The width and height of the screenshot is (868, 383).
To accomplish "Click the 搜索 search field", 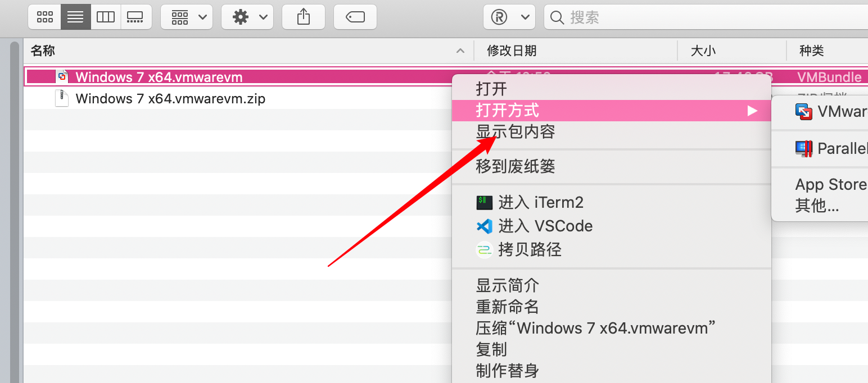I will (706, 17).
